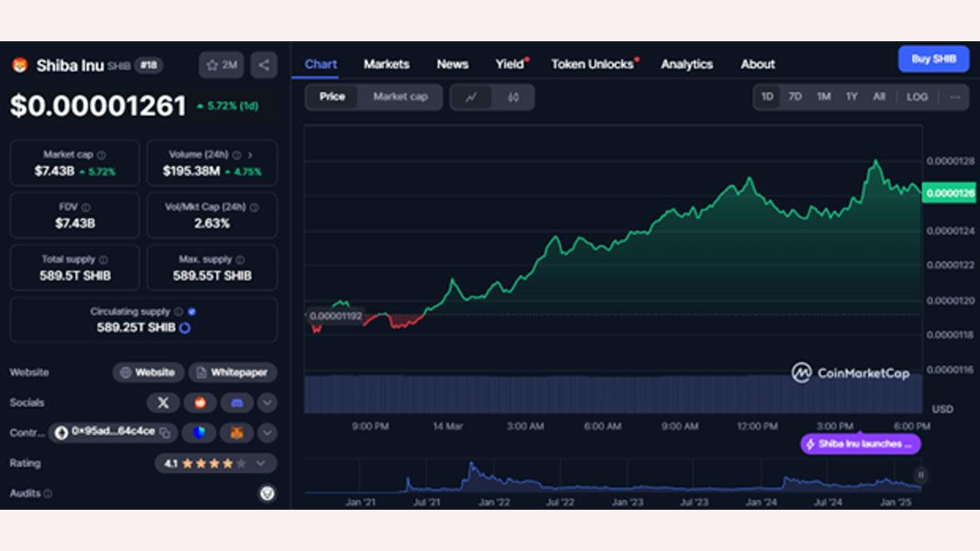The height and width of the screenshot is (551, 980).
Task: Open info icon next to Market cap
Action: pos(101,155)
